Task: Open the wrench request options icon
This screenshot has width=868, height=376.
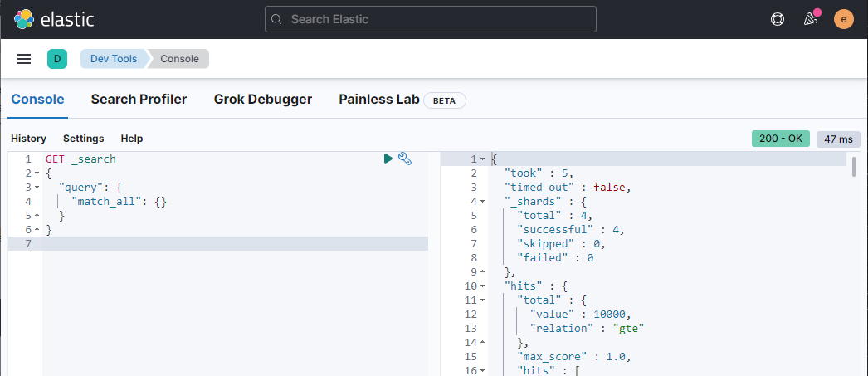Action: 405,159
